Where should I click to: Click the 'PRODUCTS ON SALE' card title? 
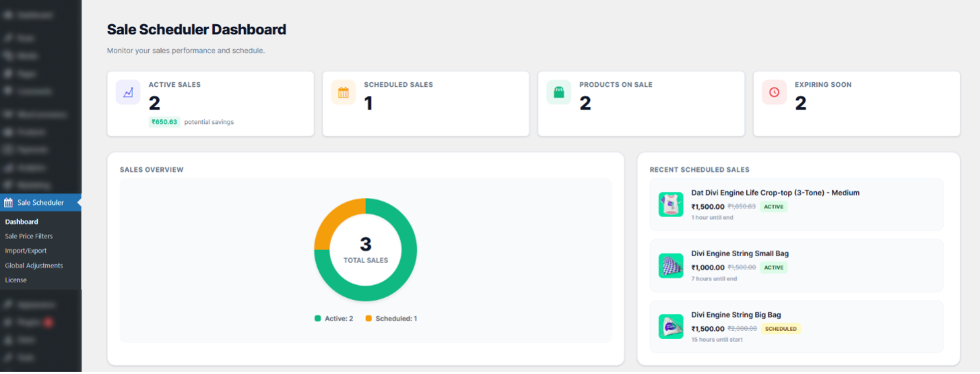[616, 85]
